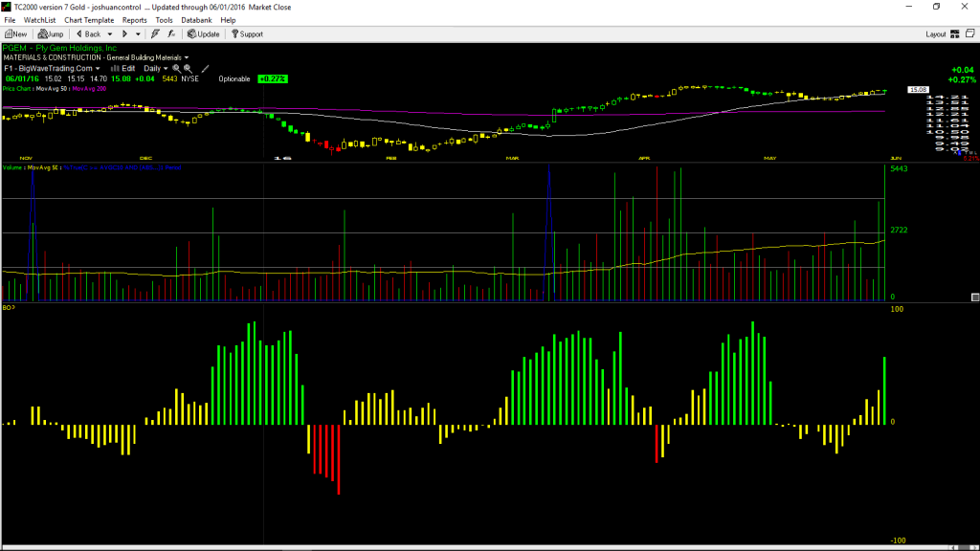Open the Tools menu
Viewport: 980px width, 551px height.
tap(164, 20)
